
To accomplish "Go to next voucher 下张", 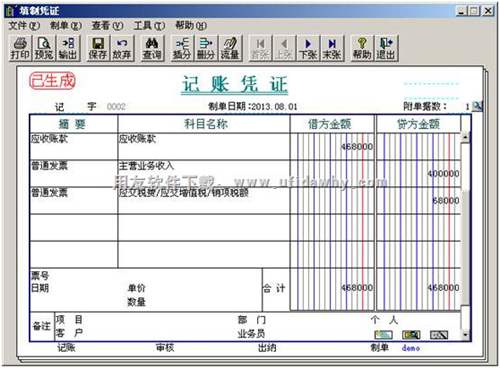I will (x=308, y=48).
